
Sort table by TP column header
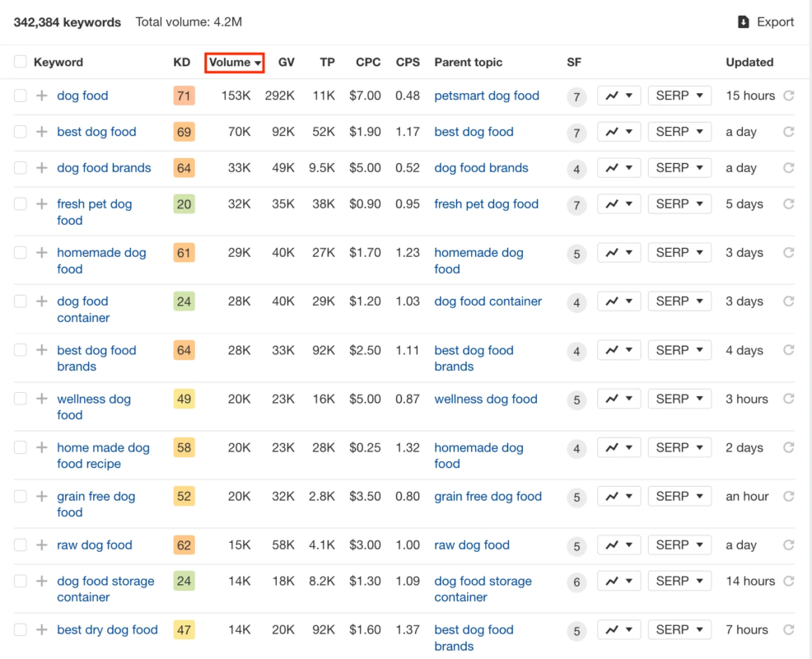tap(327, 62)
